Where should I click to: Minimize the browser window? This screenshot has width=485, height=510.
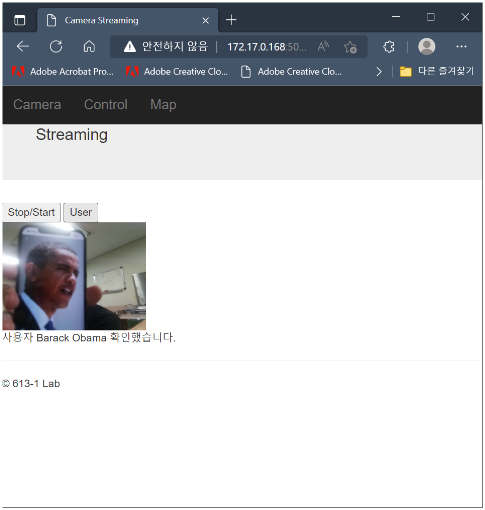point(396,17)
